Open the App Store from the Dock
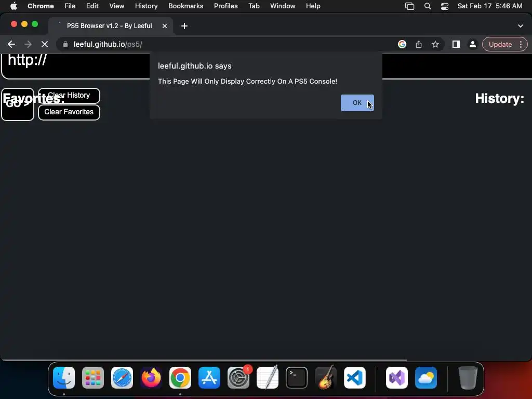Screen dimensions: 532x399 click(209, 378)
